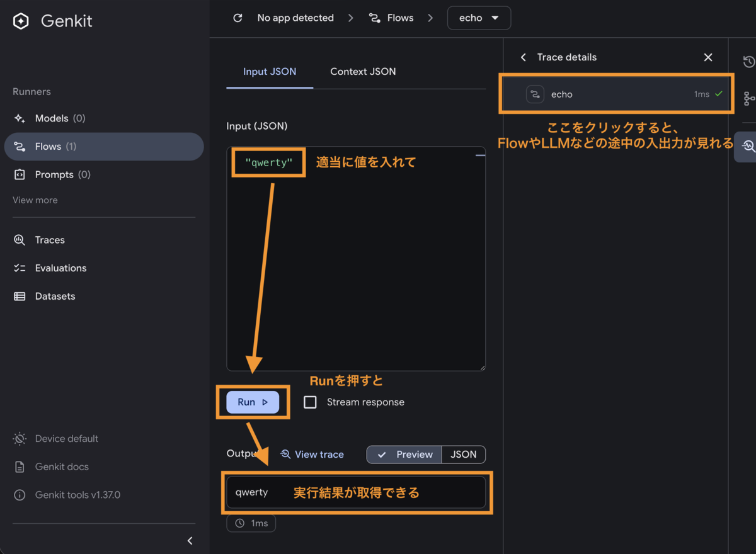
Task: Collapse the sidebar with the chevron
Action: pyautogui.click(x=190, y=541)
